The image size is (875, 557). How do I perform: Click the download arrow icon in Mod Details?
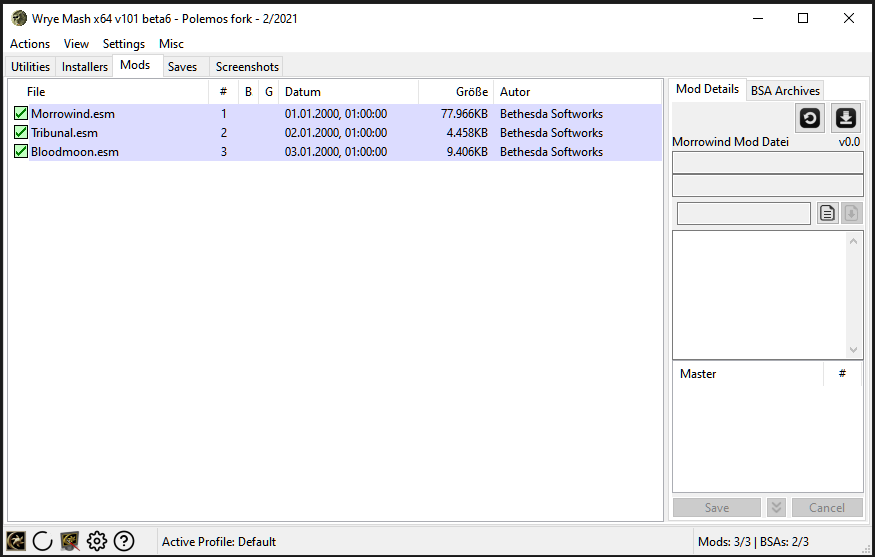pyautogui.click(x=846, y=118)
